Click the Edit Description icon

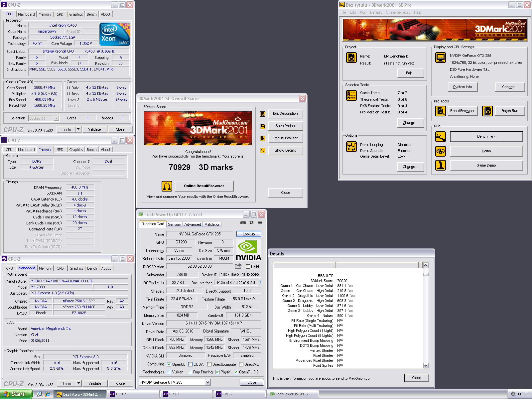263,114
